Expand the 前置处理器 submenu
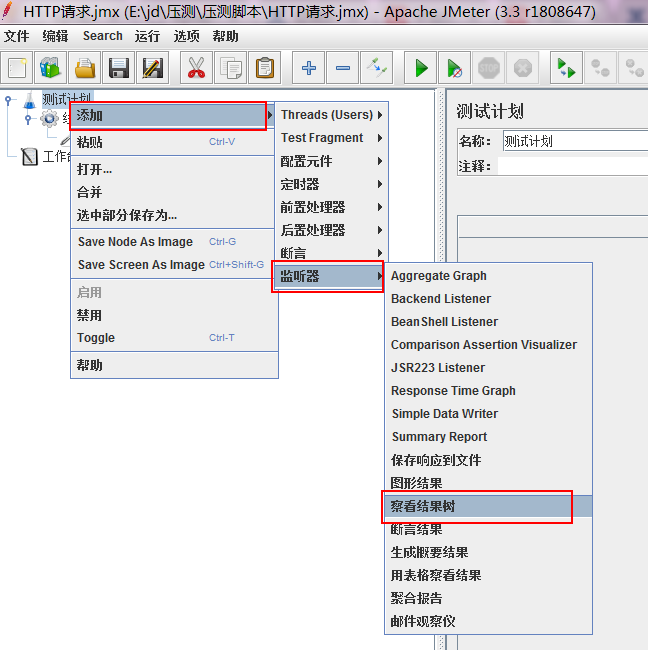This screenshot has height=650, width=648. 332,207
